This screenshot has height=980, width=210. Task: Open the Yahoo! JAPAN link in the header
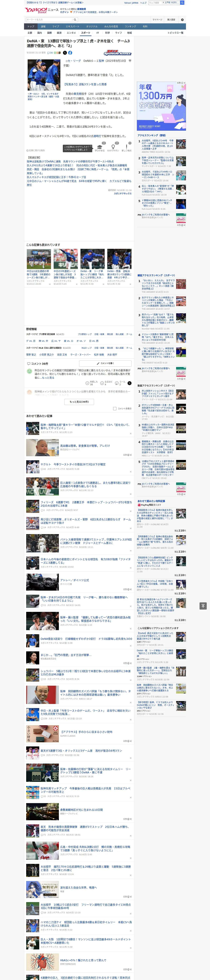[131, 3]
